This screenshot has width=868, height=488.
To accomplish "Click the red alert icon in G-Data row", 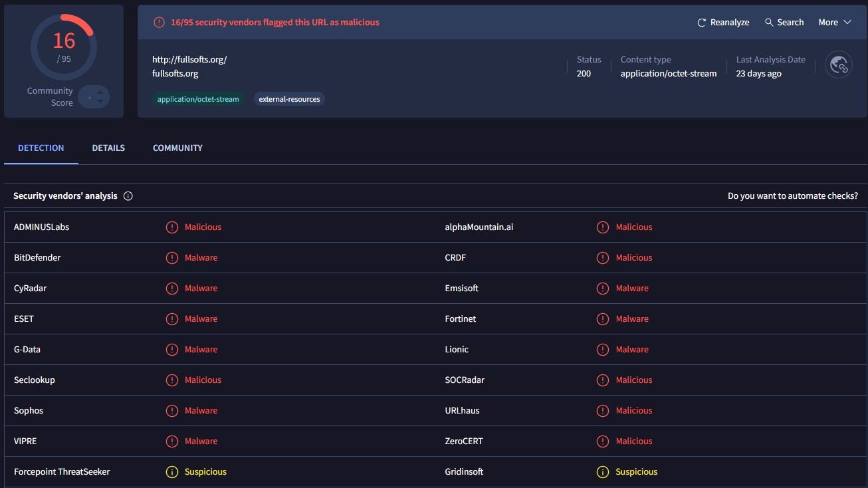I will pyautogui.click(x=172, y=350).
